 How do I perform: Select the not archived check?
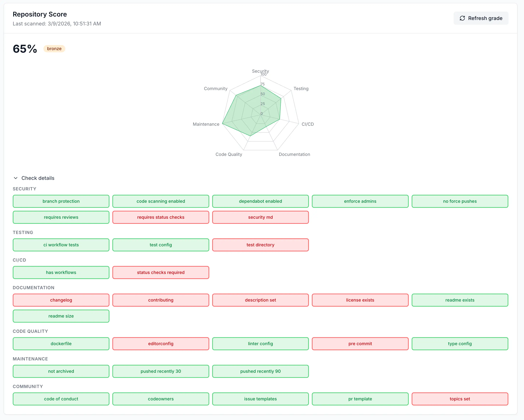point(61,371)
